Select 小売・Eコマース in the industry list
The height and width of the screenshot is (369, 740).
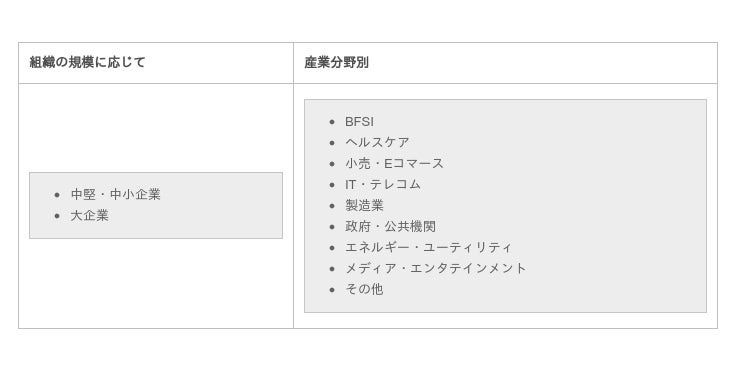tap(395, 163)
